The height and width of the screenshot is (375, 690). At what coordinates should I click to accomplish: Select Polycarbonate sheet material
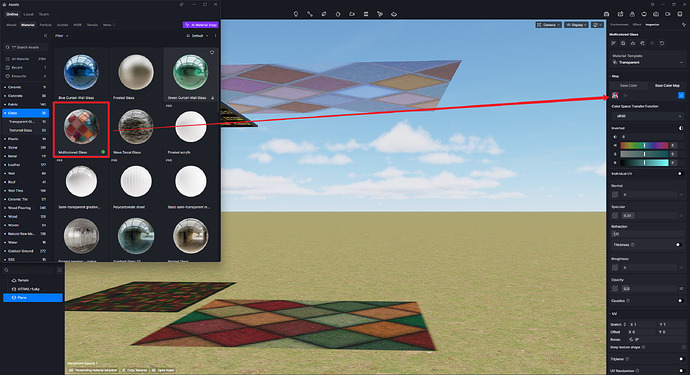pyautogui.click(x=136, y=185)
